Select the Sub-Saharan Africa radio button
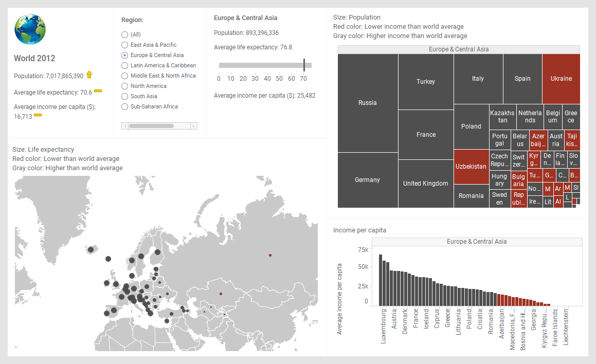Image resolution: width=596 pixels, height=364 pixels. [x=124, y=106]
